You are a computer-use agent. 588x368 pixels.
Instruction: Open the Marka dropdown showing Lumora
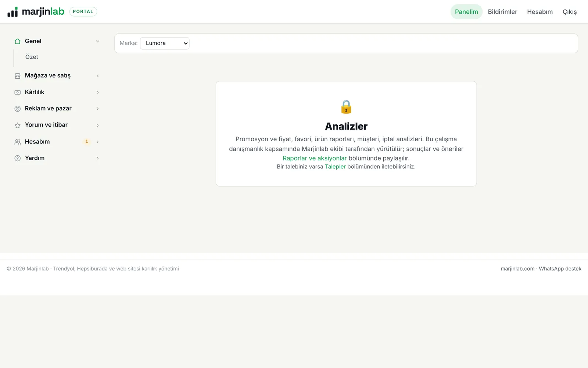165,43
